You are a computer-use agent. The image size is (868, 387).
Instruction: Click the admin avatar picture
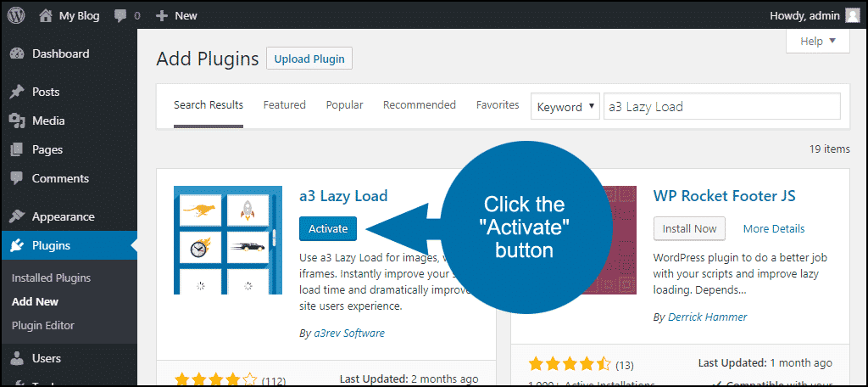click(853, 16)
